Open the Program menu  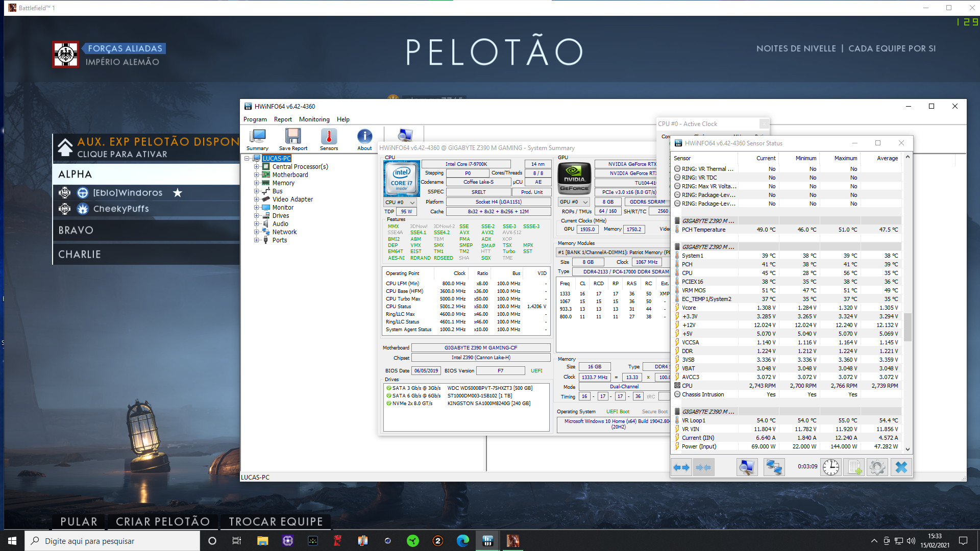tap(255, 119)
